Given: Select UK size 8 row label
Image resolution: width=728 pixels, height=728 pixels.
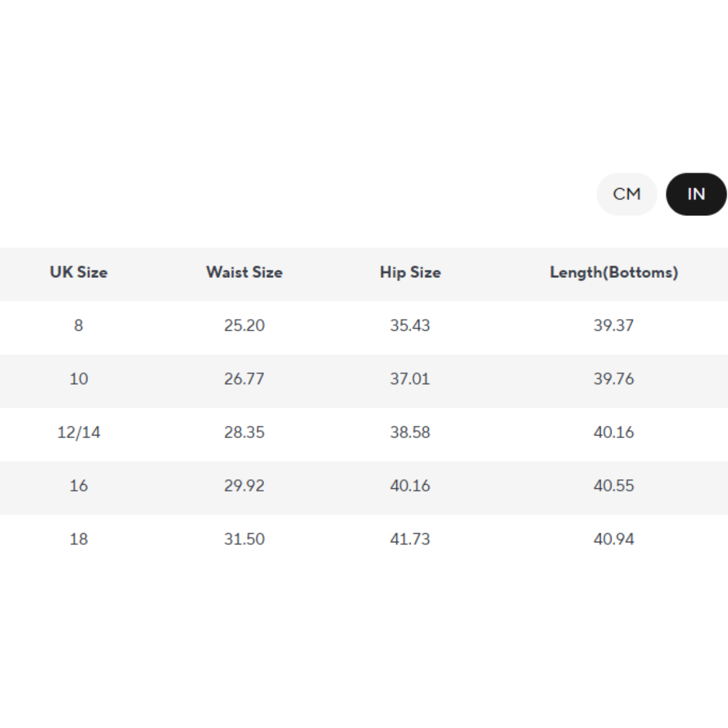Looking at the screenshot, I should point(79,326).
